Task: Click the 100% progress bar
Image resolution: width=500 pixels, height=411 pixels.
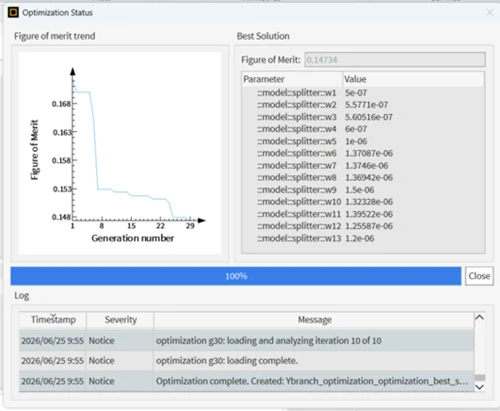Action: (x=236, y=276)
